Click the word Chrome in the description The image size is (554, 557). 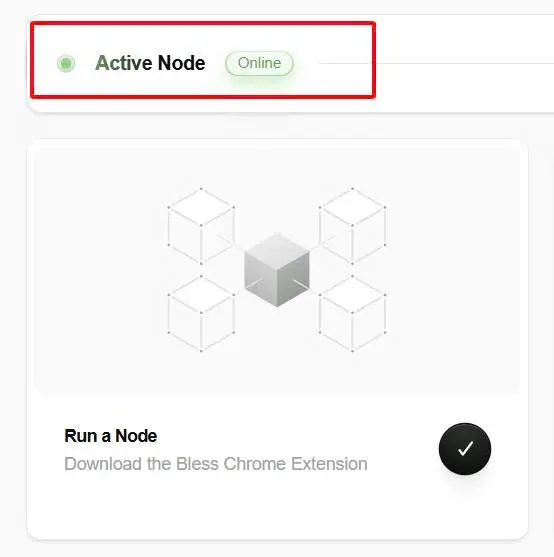(255, 464)
